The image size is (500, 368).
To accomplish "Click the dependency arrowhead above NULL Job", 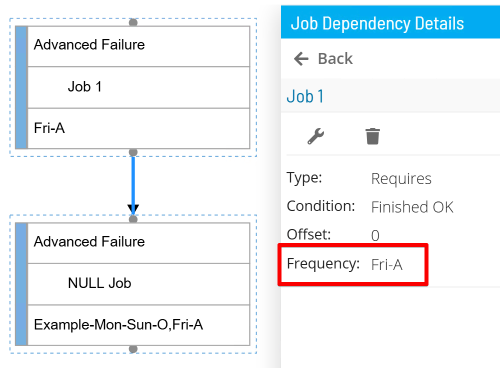I will click(133, 209).
